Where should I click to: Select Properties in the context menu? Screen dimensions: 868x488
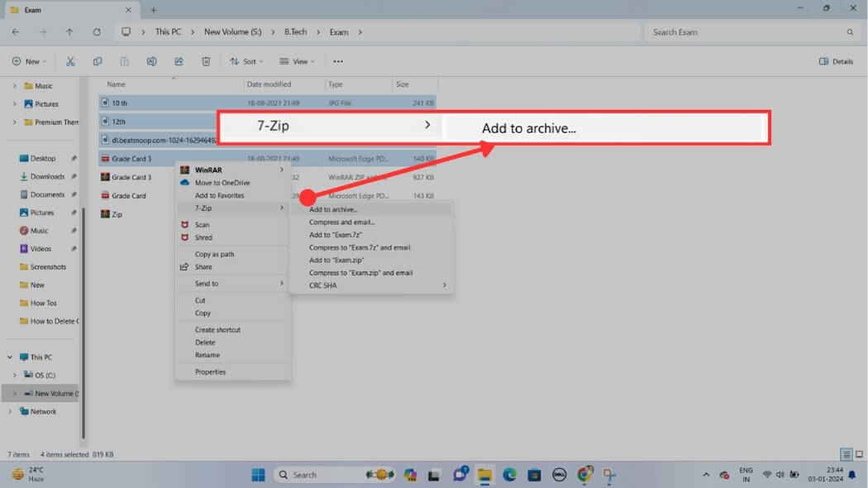(232, 372)
